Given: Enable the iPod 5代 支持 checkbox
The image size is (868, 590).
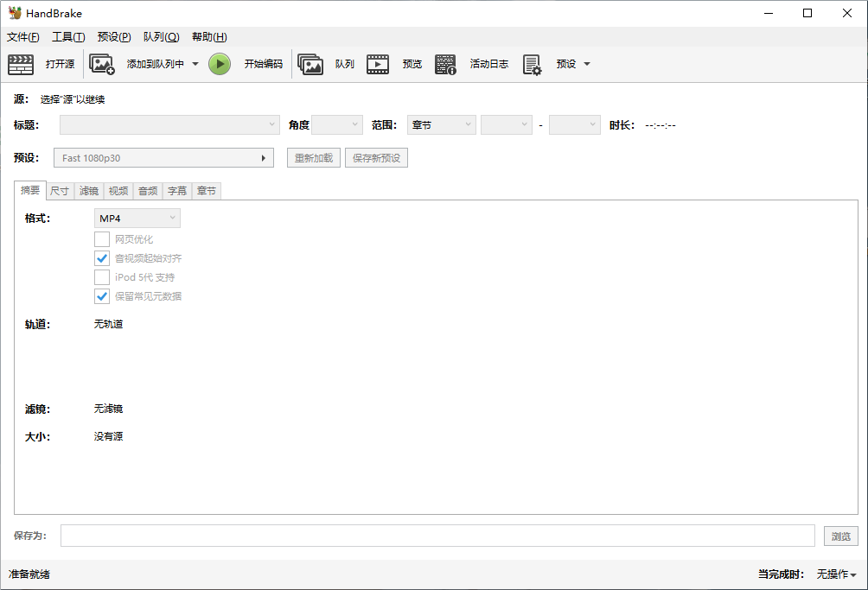Looking at the screenshot, I should coord(102,277).
